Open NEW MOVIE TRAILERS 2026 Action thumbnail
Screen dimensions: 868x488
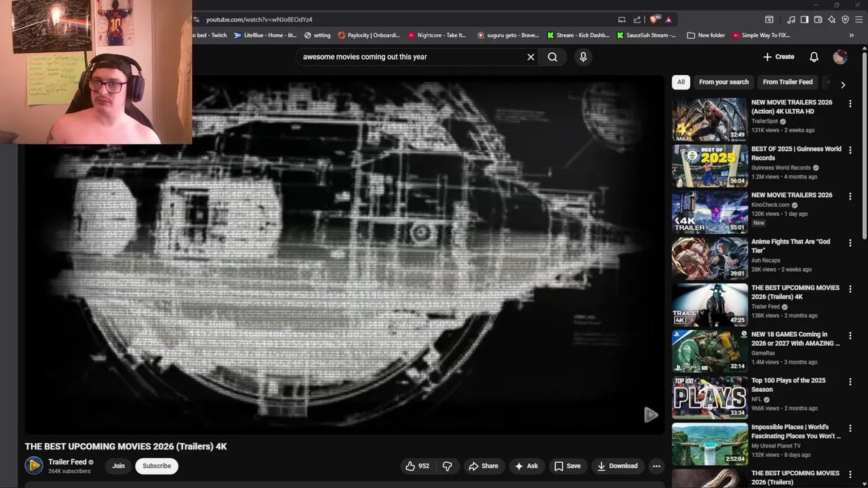[x=710, y=119]
